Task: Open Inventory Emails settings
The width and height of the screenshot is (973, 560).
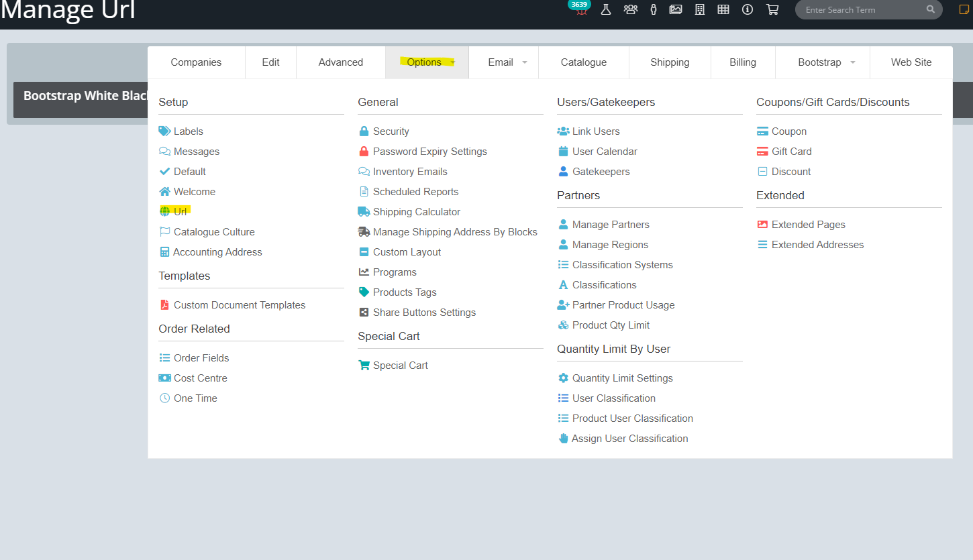Action: [410, 172]
